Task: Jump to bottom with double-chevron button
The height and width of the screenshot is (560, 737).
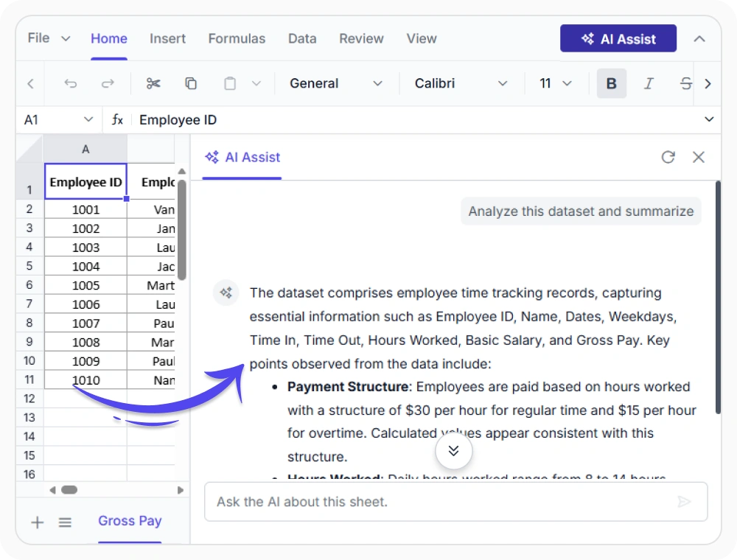Action: (453, 451)
